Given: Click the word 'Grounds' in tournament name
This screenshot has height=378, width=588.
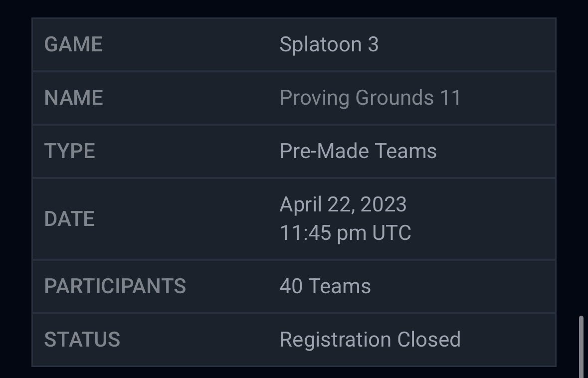Looking at the screenshot, I should 394,98.
